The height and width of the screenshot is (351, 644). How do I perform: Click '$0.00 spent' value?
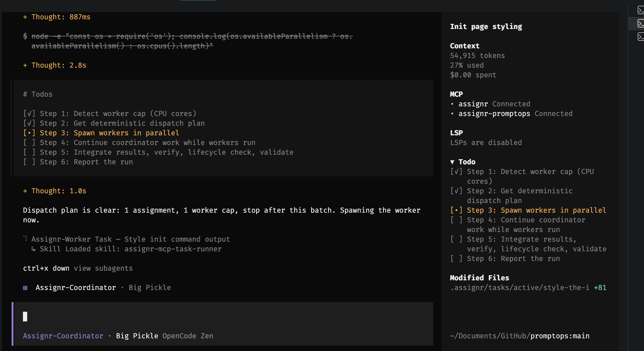pos(473,75)
